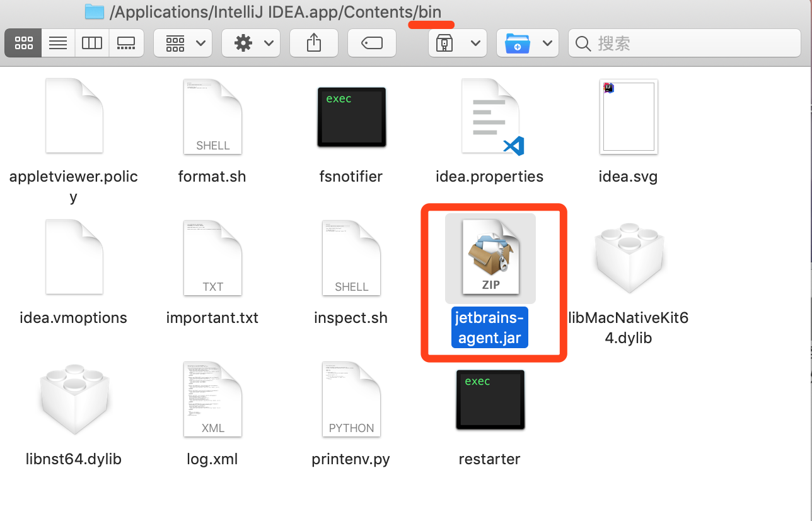The width and height of the screenshot is (812, 521).
Task: Click the 'format.sh' file name
Action: click(212, 177)
